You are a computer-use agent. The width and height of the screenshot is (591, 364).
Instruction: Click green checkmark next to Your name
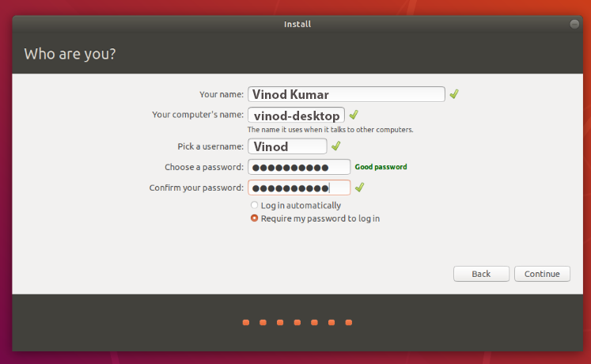pos(454,94)
